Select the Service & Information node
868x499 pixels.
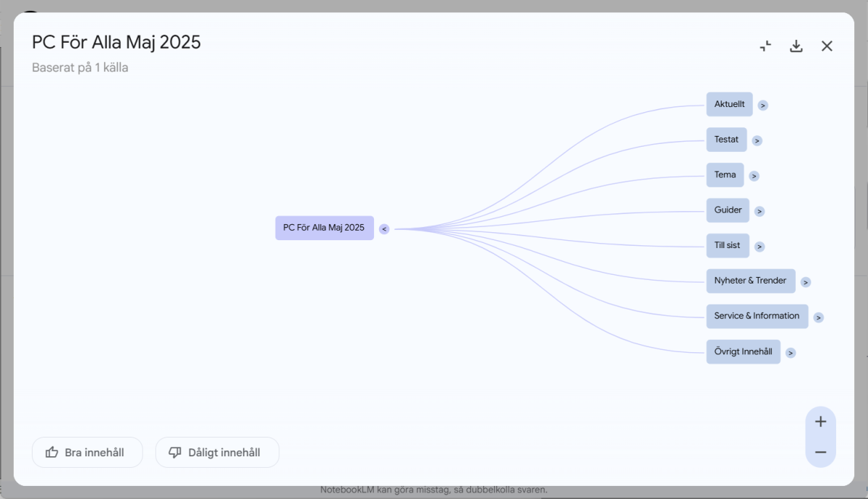pyautogui.click(x=757, y=316)
